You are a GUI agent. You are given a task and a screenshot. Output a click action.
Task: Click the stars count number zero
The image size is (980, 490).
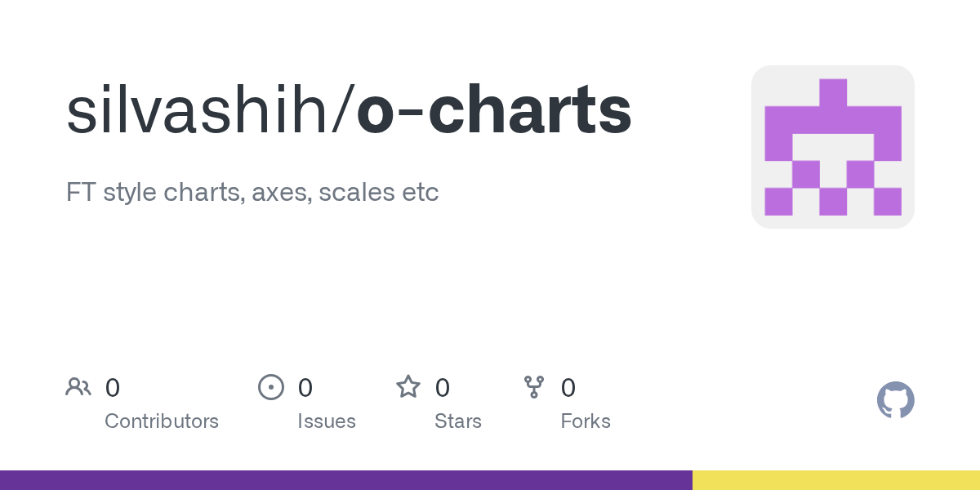pos(443,388)
